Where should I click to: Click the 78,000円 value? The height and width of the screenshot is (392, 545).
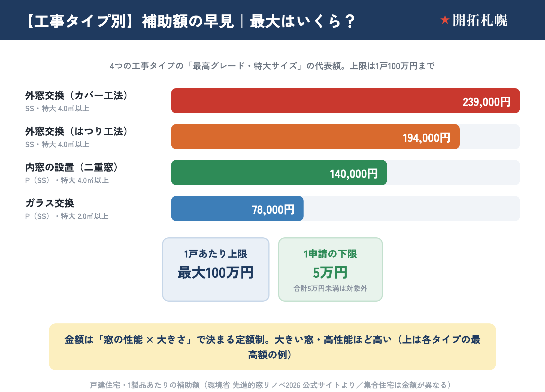tap(273, 210)
